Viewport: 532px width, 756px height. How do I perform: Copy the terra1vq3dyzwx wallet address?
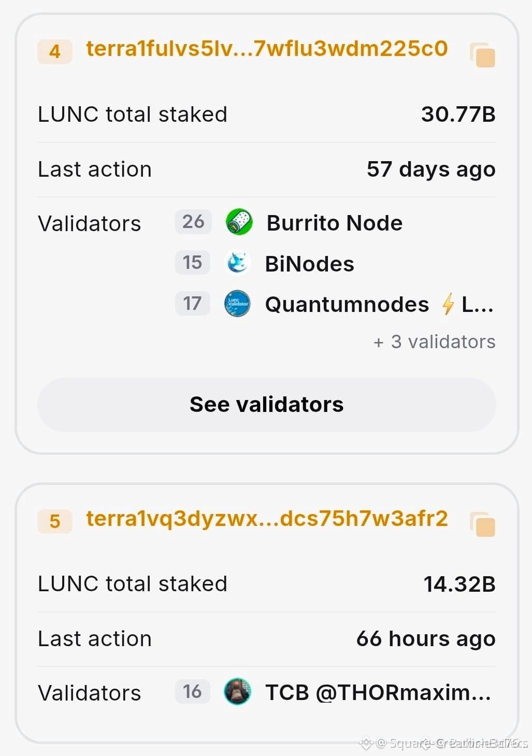[482, 524]
